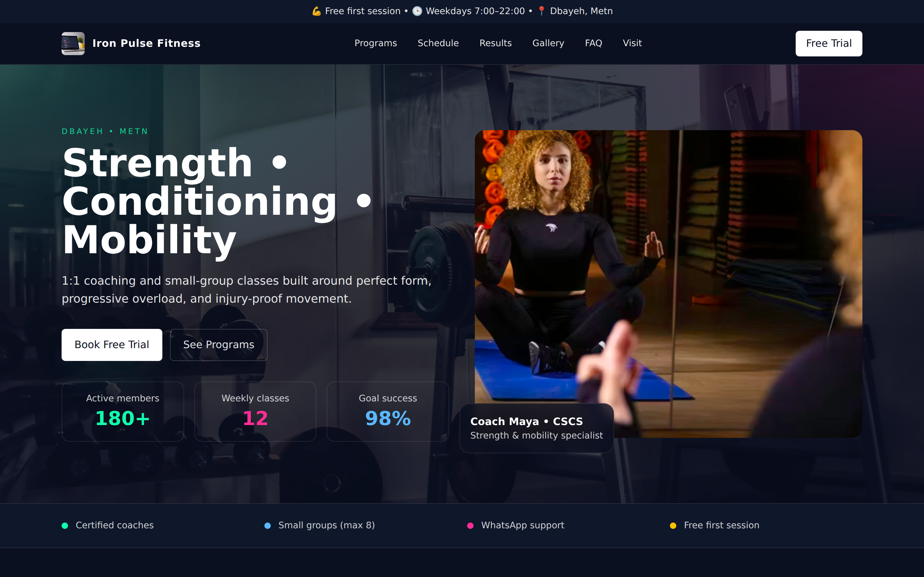Go to Schedule in the navigation
Viewport: 924px width, 577px height.
438,43
